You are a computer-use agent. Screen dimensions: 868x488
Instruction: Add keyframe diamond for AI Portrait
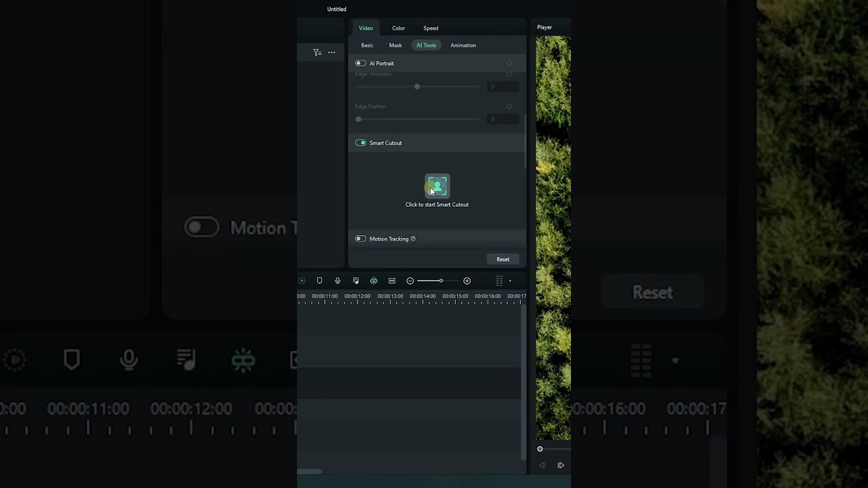click(x=509, y=63)
